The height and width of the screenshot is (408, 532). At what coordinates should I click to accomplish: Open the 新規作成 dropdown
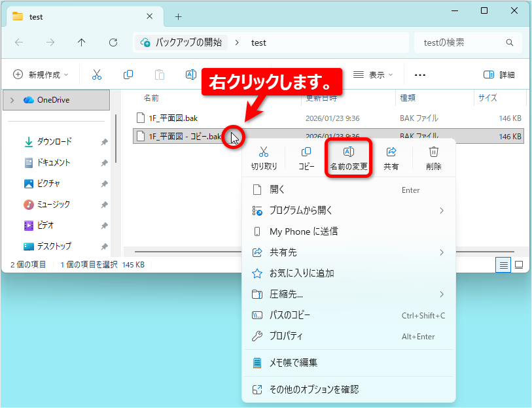tap(41, 75)
